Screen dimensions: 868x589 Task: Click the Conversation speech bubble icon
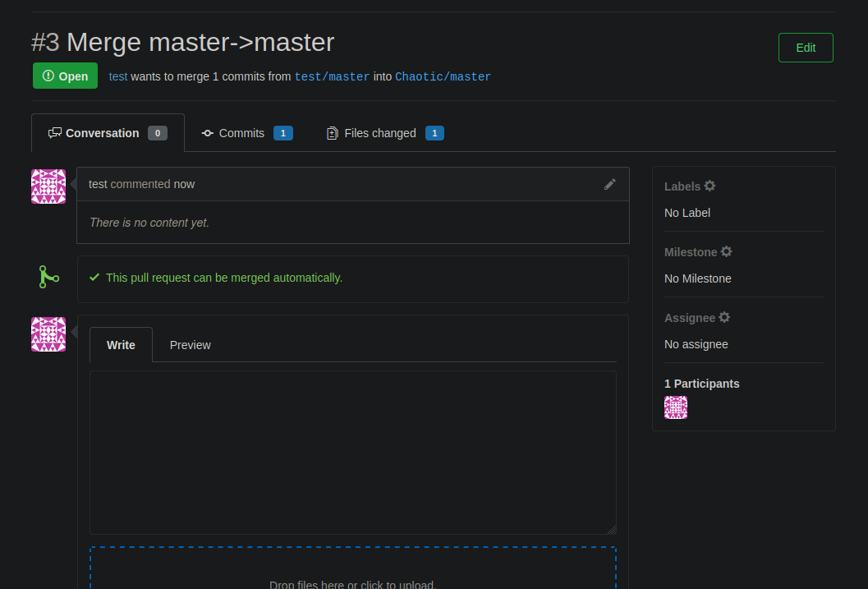click(x=55, y=133)
